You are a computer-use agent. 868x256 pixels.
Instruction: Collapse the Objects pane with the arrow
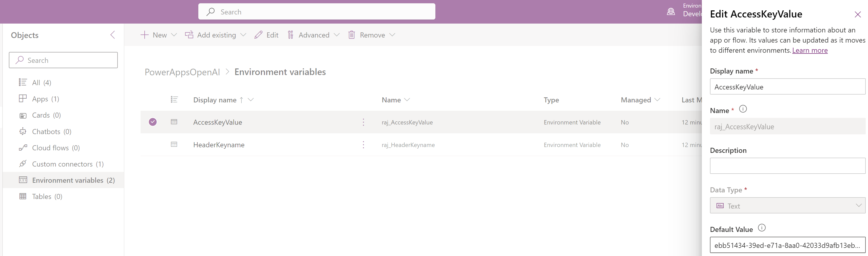click(x=112, y=35)
